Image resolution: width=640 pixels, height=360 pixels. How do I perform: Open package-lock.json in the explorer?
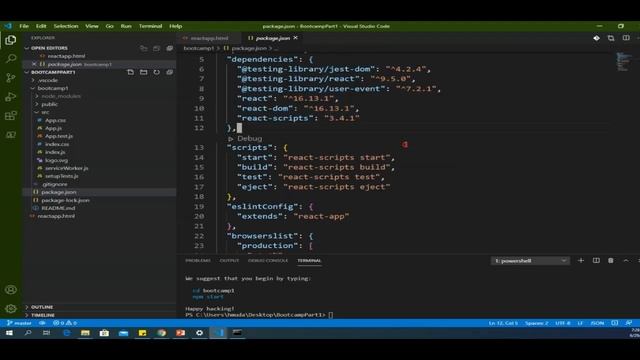pyautogui.click(x=65, y=200)
